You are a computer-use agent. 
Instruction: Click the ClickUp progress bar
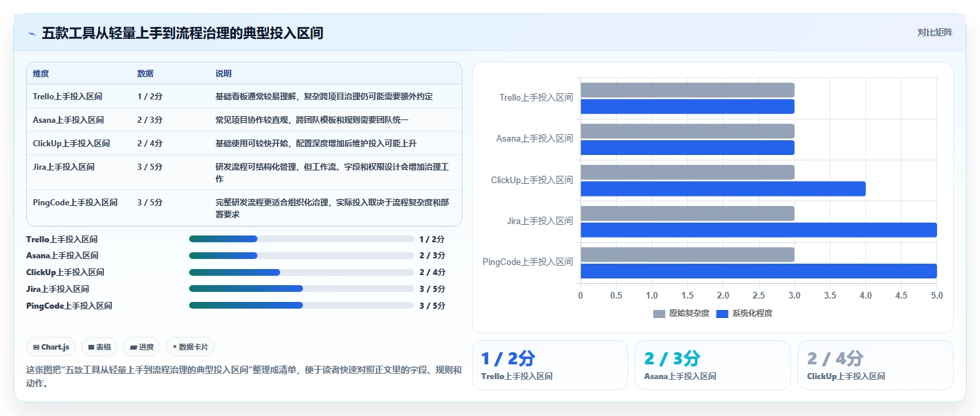pyautogui.click(x=302, y=272)
